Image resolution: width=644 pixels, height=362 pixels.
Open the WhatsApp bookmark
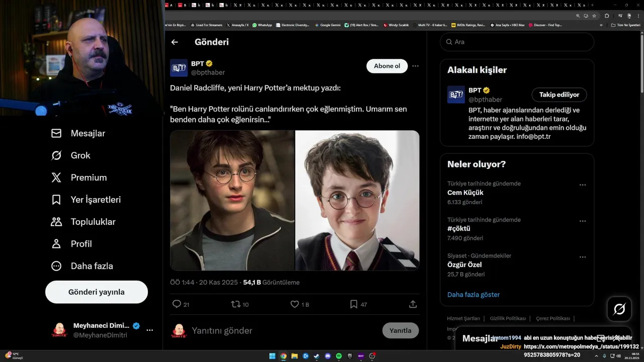(262, 25)
